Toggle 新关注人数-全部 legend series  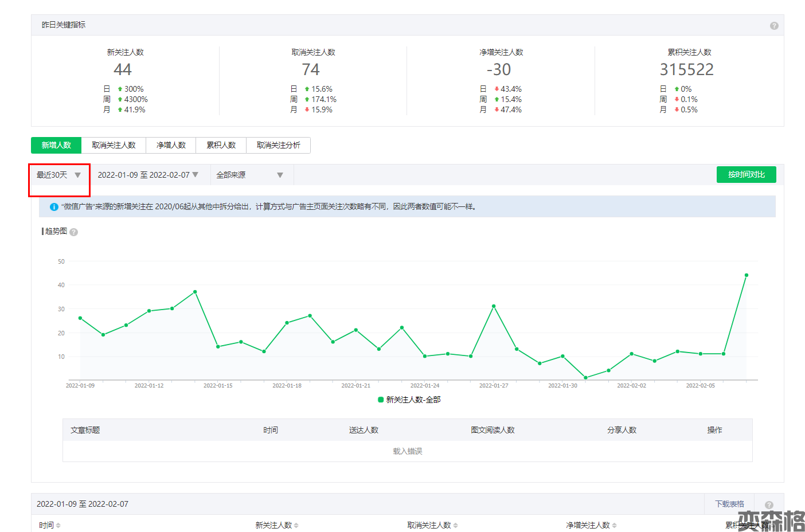click(409, 400)
